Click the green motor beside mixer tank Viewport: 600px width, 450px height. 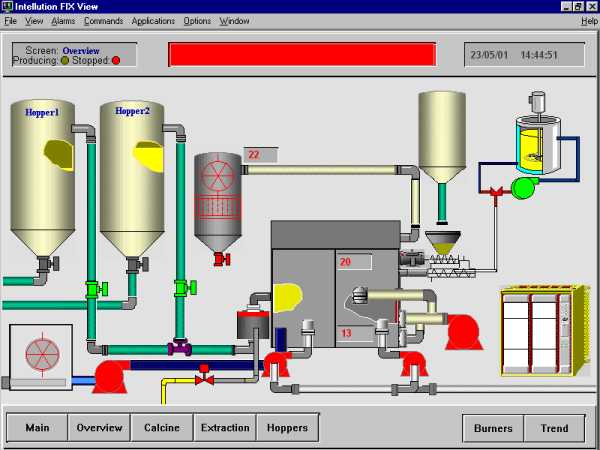(523, 187)
